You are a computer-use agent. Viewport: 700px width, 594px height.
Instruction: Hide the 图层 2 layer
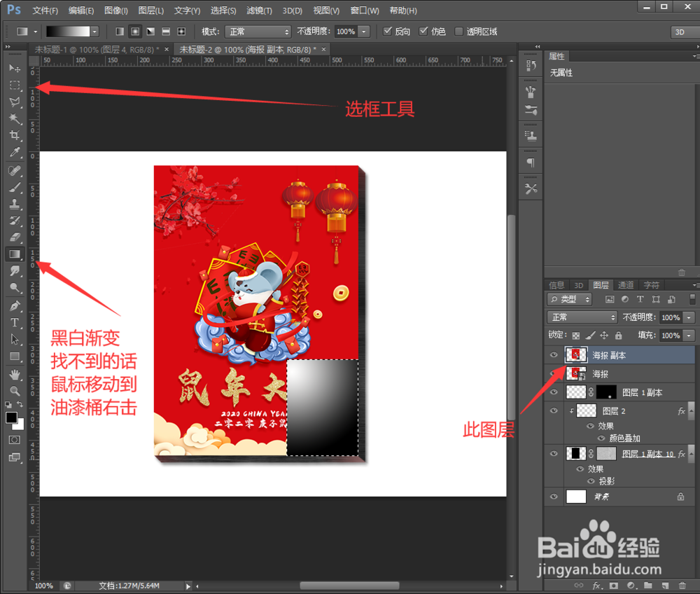[554, 410]
